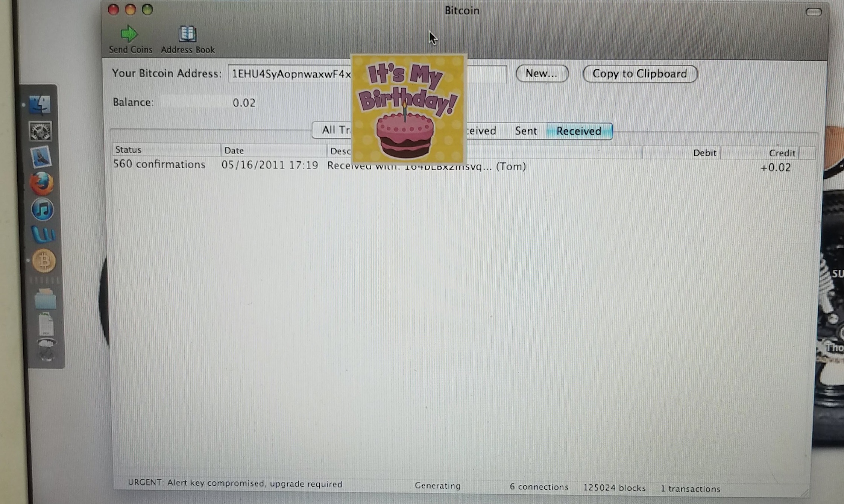Open Finder from the dock
The height and width of the screenshot is (504, 844).
click(40, 105)
